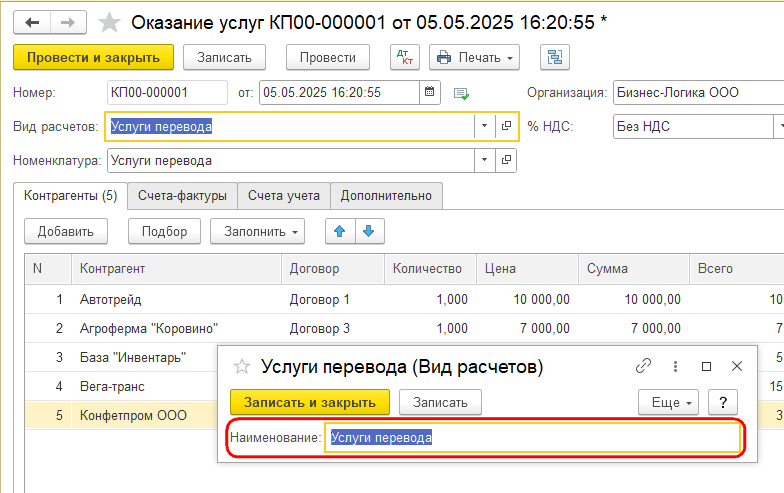This screenshot has width=784, height=493.
Task: Click the date field 05.05.2025 16:20:55
Action: click(x=339, y=92)
